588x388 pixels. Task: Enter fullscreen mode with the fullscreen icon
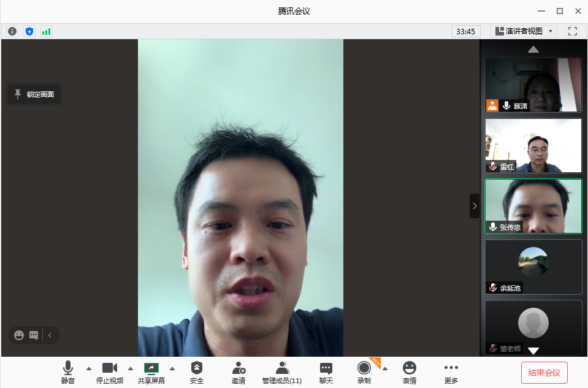[572, 31]
